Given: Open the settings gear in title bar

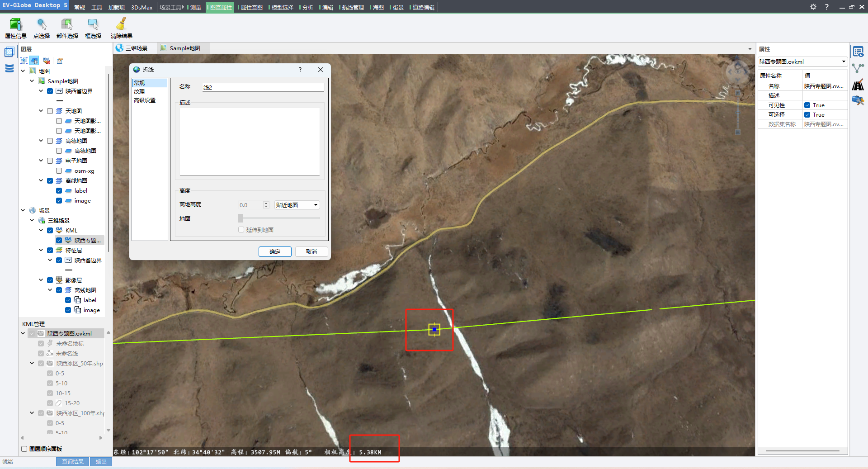Looking at the screenshot, I should point(813,7).
